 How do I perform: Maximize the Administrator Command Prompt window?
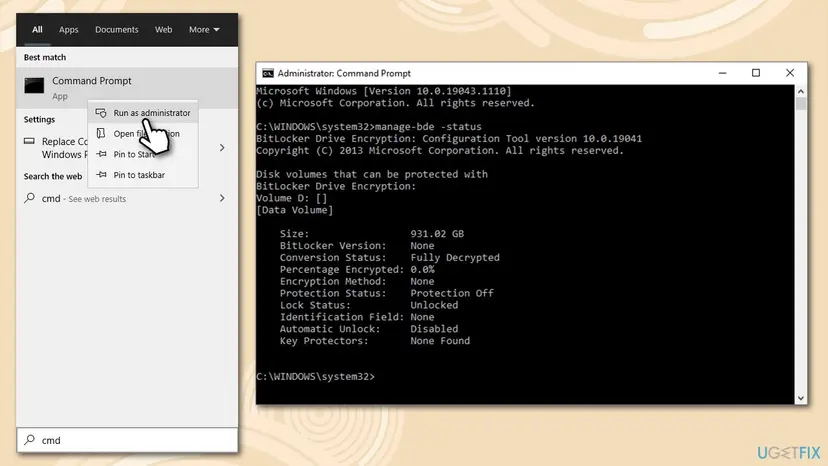click(756, 73)
